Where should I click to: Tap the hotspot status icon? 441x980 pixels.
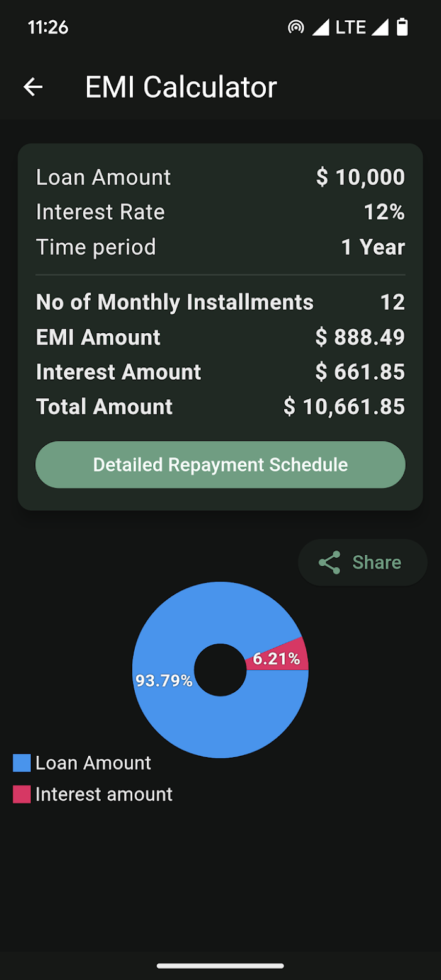click(x=295, y=27)
